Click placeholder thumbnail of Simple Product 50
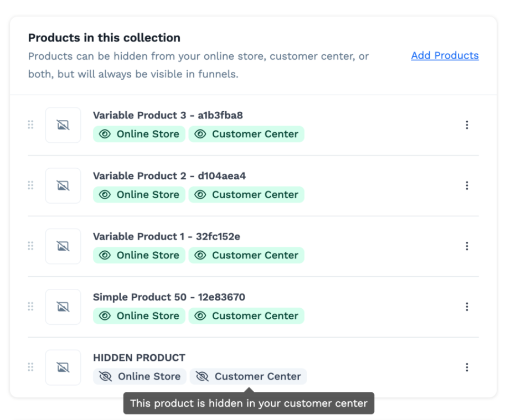Viewport: 506px width, 420px height. coord(63,307)
